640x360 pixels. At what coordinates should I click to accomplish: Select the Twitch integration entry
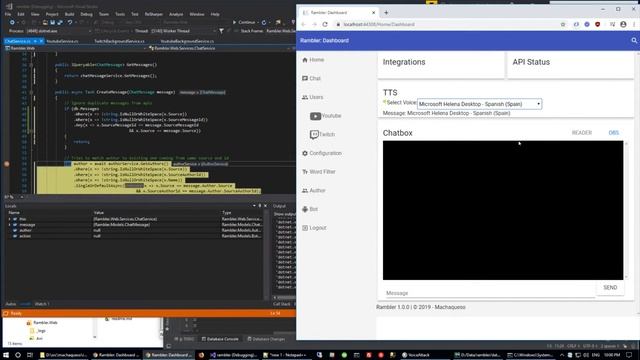coord(322,134)
